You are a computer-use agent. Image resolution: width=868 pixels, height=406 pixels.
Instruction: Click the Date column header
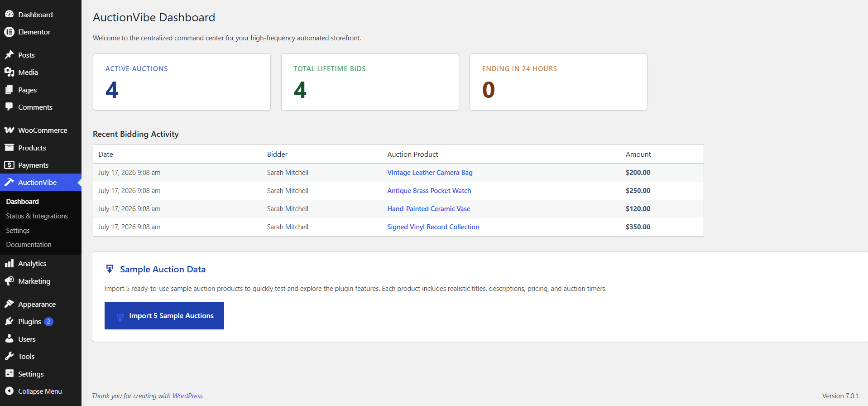[x=106, y=155]
